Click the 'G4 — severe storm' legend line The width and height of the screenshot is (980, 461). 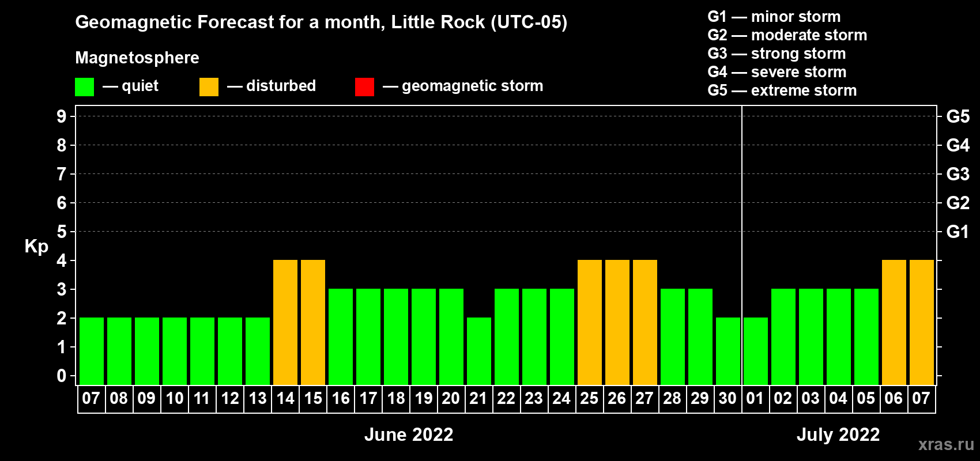[x=777, y=72]
